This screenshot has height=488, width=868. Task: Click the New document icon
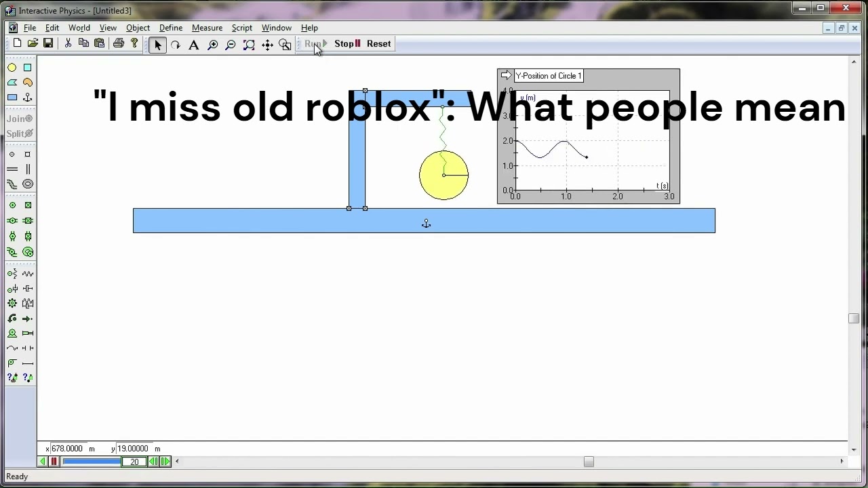(17, 43)
